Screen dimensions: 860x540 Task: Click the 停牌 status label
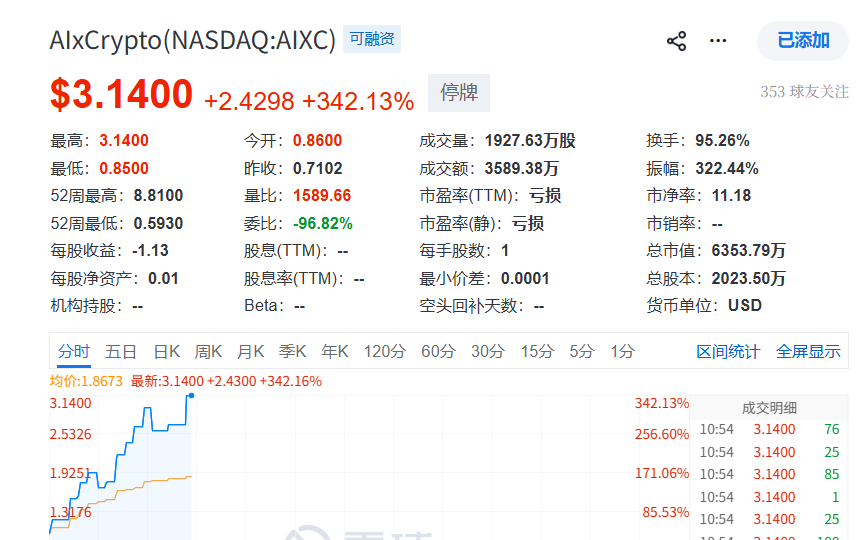459,93
